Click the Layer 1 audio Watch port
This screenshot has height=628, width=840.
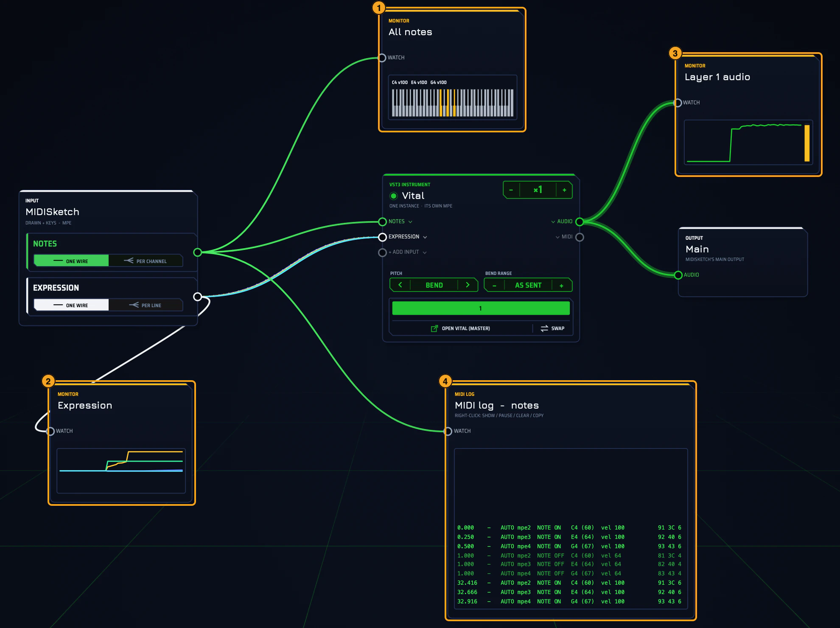678,103
